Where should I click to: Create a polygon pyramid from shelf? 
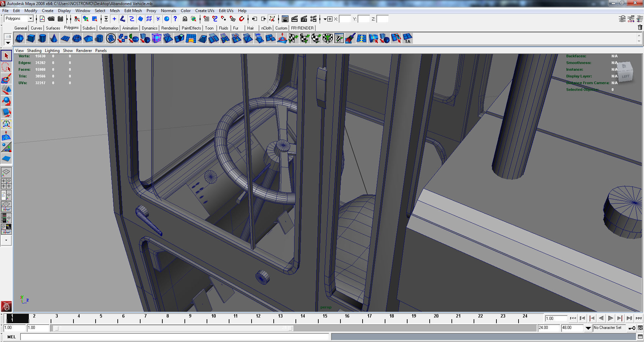(x=88, y=39)
